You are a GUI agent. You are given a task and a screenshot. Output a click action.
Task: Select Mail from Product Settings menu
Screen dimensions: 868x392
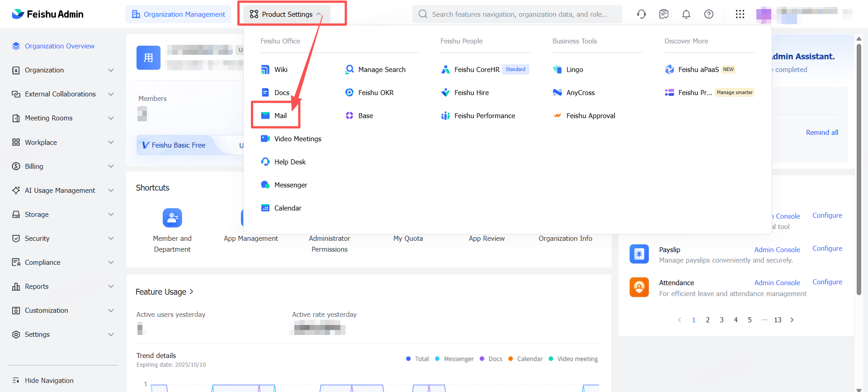point(280,116)
